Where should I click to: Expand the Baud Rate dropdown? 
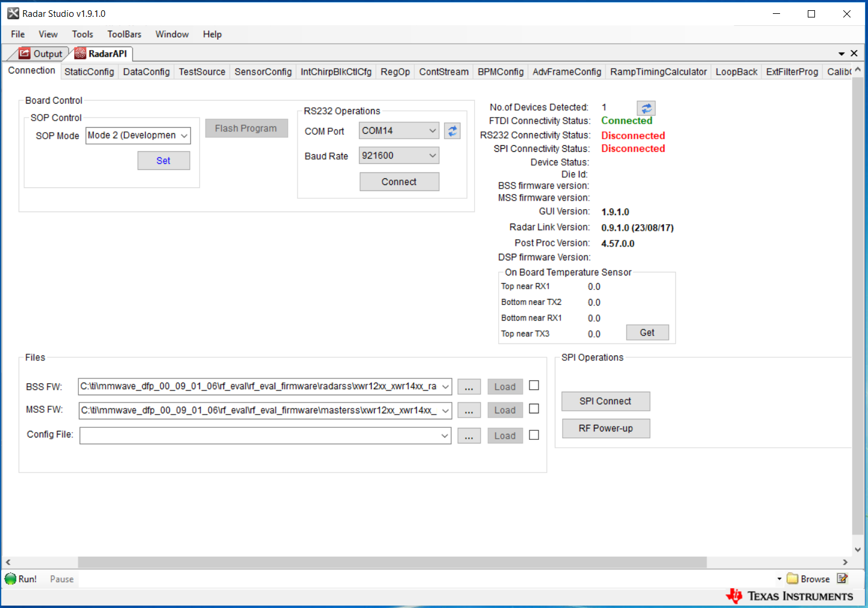(432, 155)
